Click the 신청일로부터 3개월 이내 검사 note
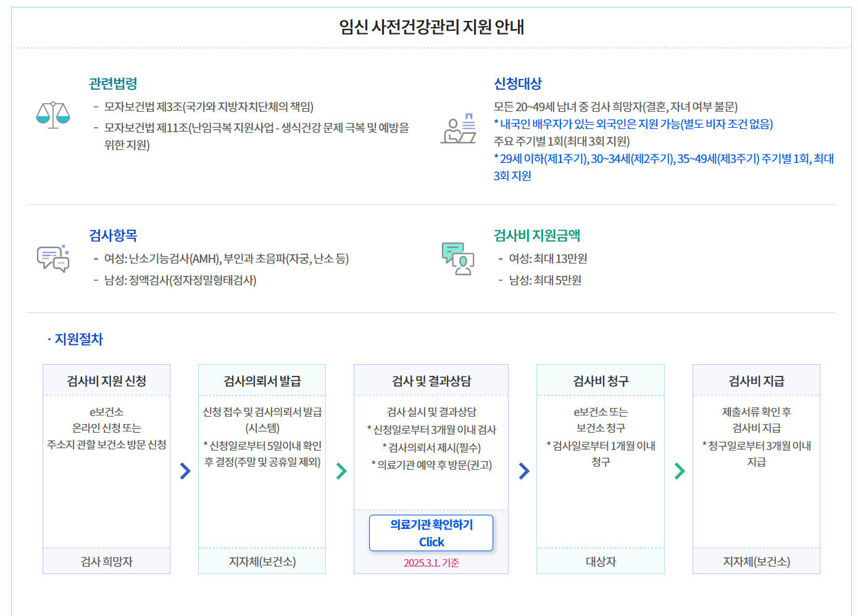858x616 pixels. 431,430
